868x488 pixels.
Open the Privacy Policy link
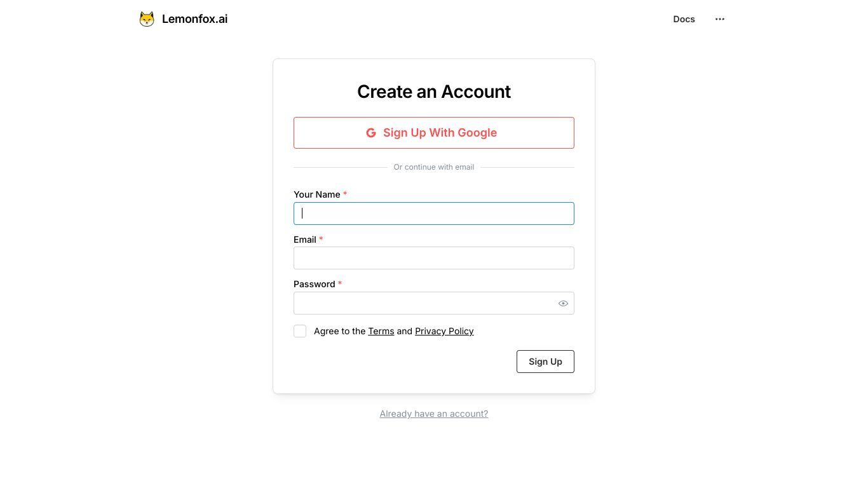pos(444,331)
